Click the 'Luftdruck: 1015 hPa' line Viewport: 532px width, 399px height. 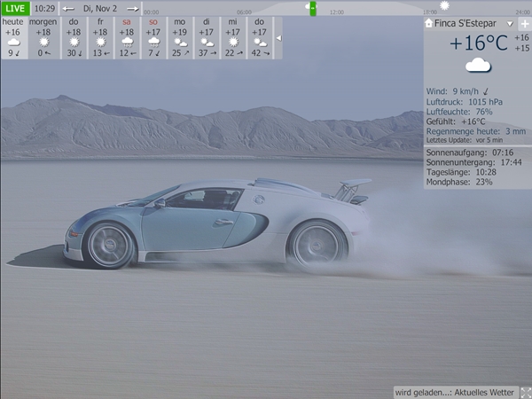465,102
